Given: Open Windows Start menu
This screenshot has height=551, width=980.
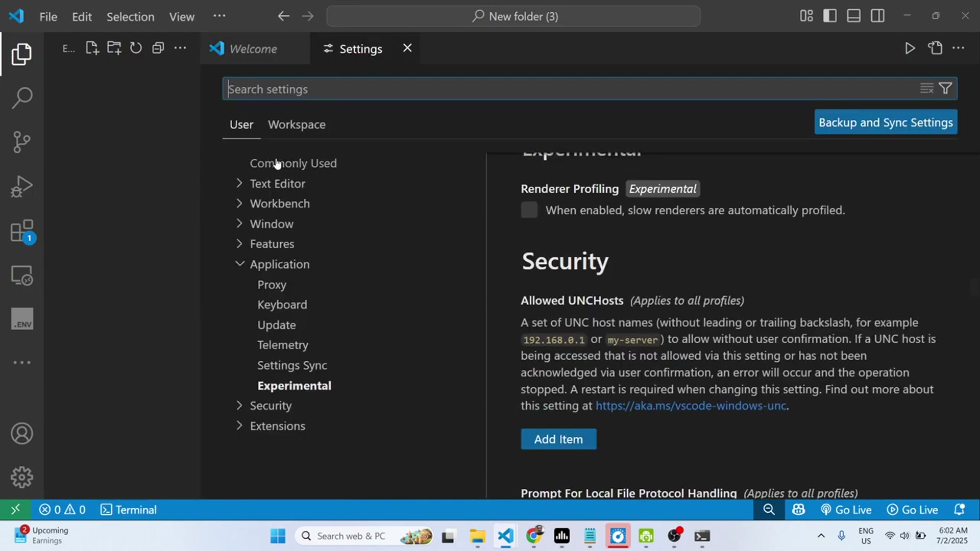Looking at the screenshot, I should 278,536.
